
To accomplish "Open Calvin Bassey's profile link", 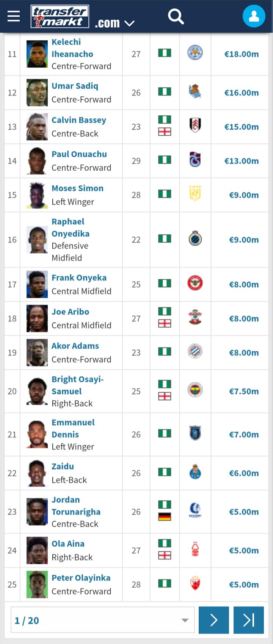I will (79, 120).
